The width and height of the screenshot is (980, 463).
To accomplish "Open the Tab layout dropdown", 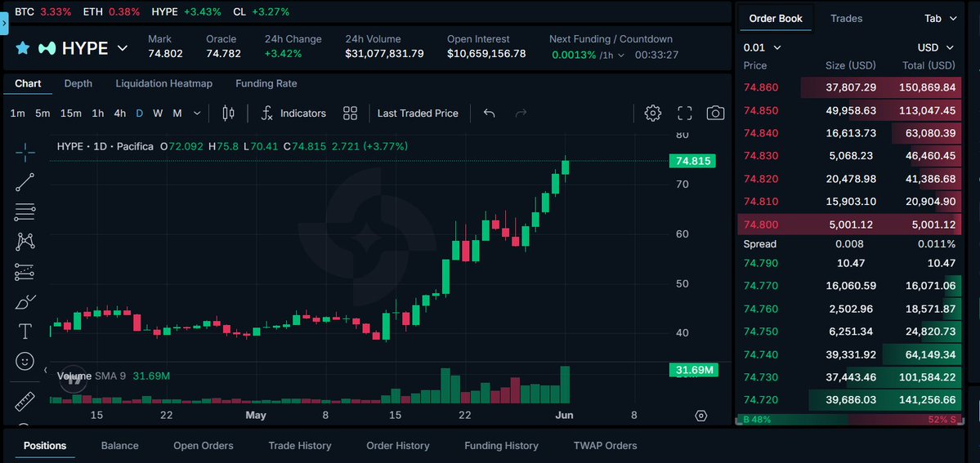I will pos(941,18).
